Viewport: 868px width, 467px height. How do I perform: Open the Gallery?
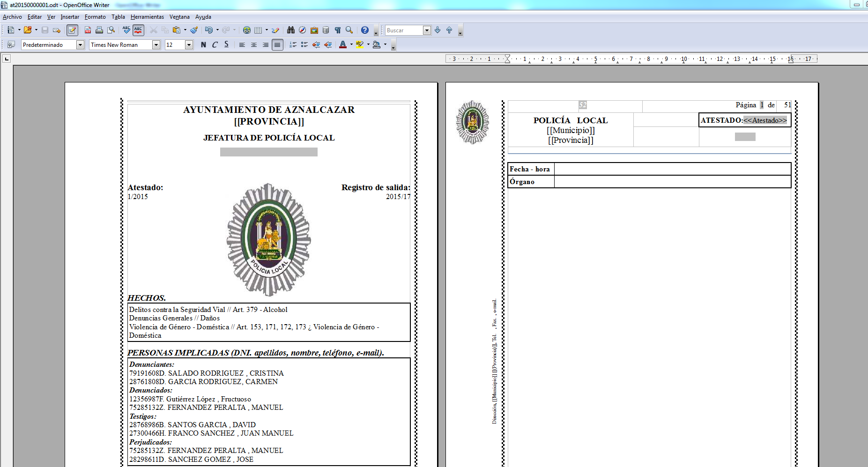click(x=314, y=30)
